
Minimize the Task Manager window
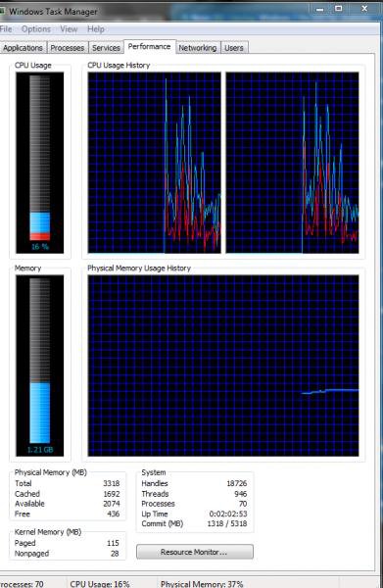319,9
